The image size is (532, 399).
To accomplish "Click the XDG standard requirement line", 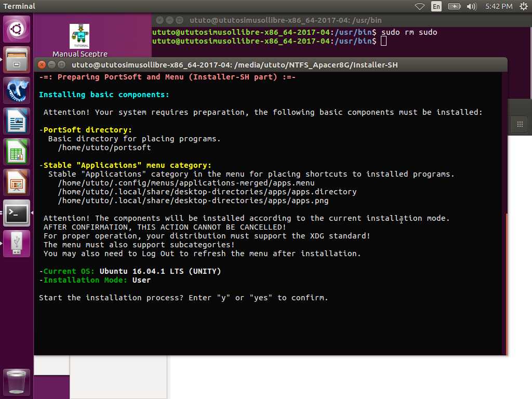I will (x=207, y=236).
